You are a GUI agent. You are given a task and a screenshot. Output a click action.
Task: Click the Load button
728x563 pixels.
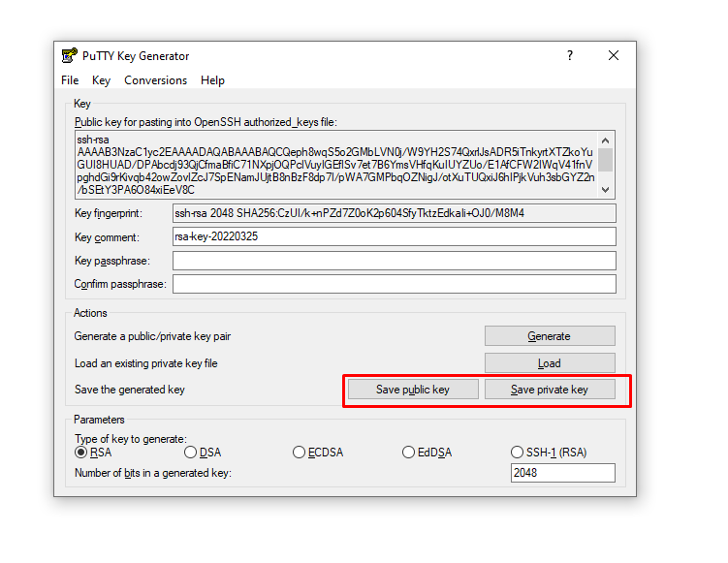tap(550, 363)
